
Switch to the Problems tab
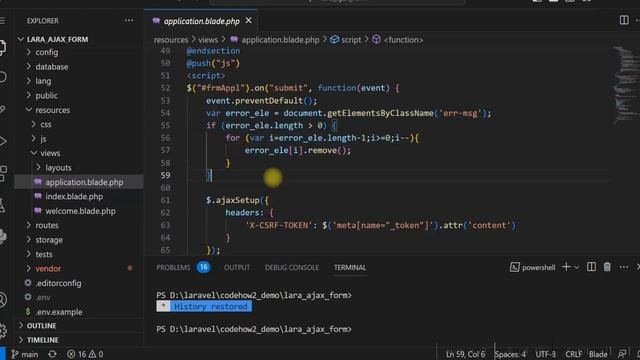173,267
